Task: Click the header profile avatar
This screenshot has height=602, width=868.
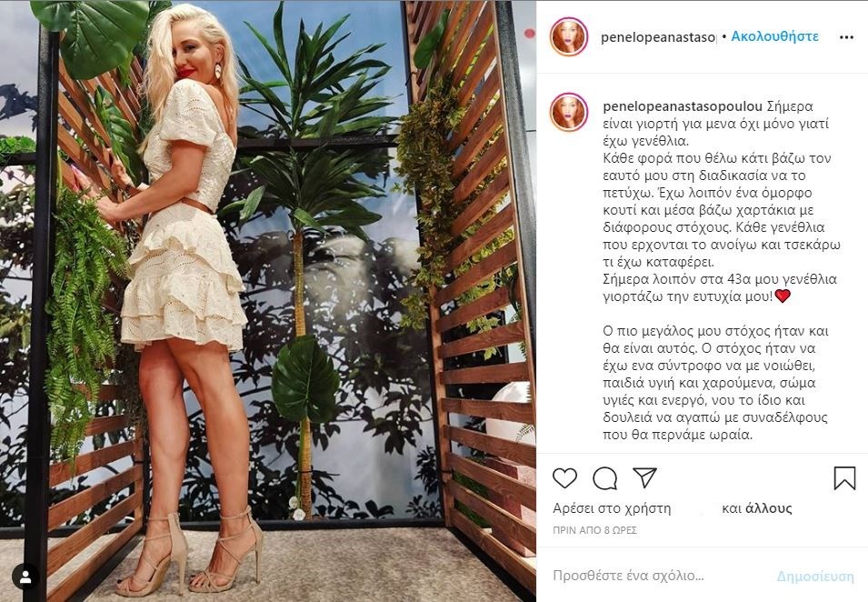Action: click(569, 37)
